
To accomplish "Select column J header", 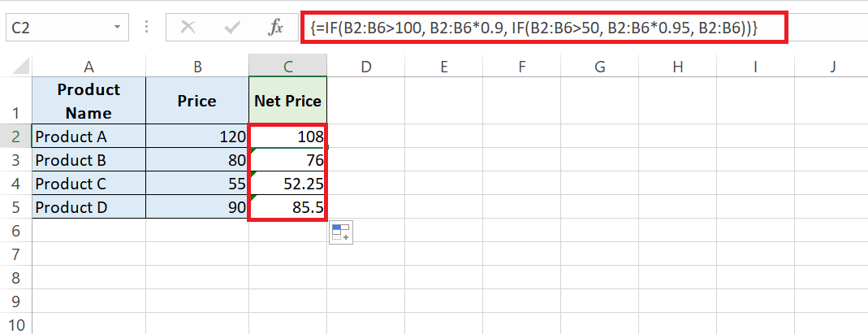I will (831, 67).
